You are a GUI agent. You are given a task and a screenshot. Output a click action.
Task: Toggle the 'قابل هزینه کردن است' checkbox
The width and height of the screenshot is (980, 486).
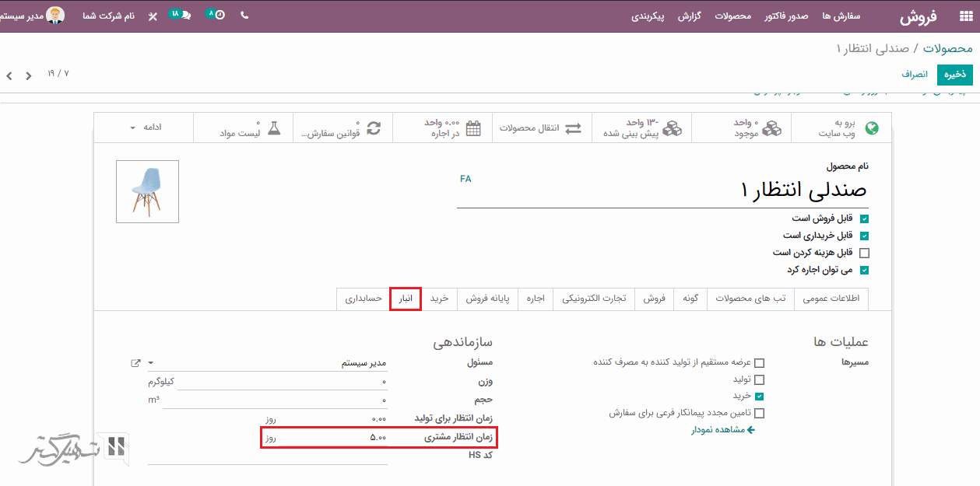tap(864, 253)
